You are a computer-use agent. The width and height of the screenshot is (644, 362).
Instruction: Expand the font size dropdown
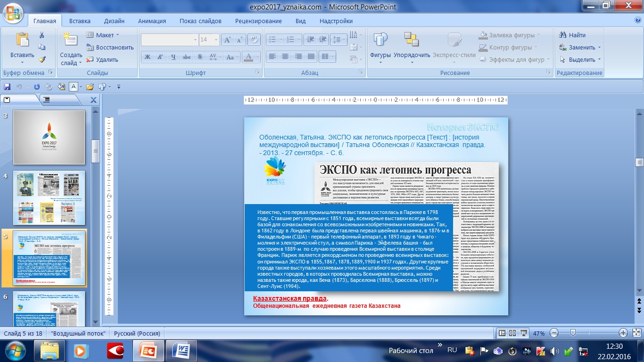click(x=215, y=40)
